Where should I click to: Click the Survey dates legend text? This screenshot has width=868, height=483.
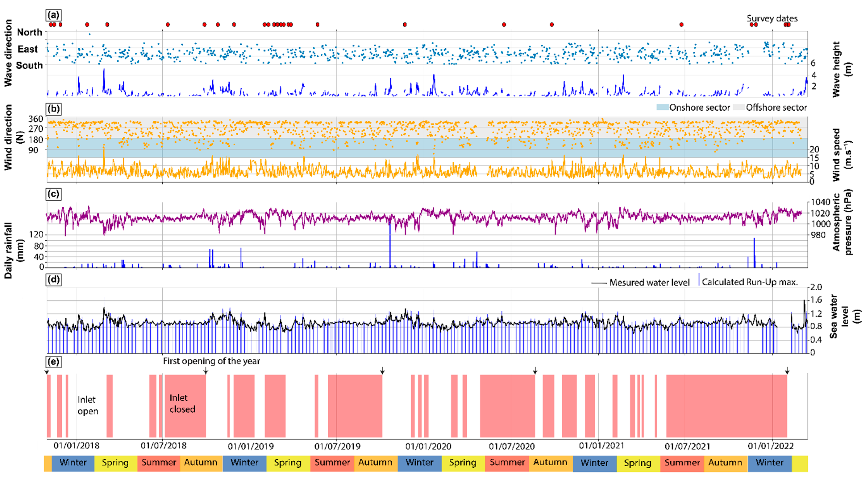pyautogui.click(x=772, y=18)
